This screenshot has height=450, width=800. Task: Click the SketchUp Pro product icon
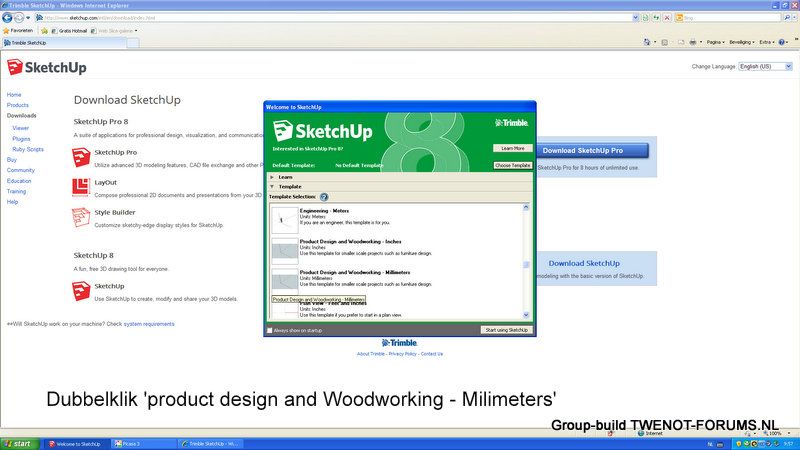pyautogui.click(x=81, y=157)
